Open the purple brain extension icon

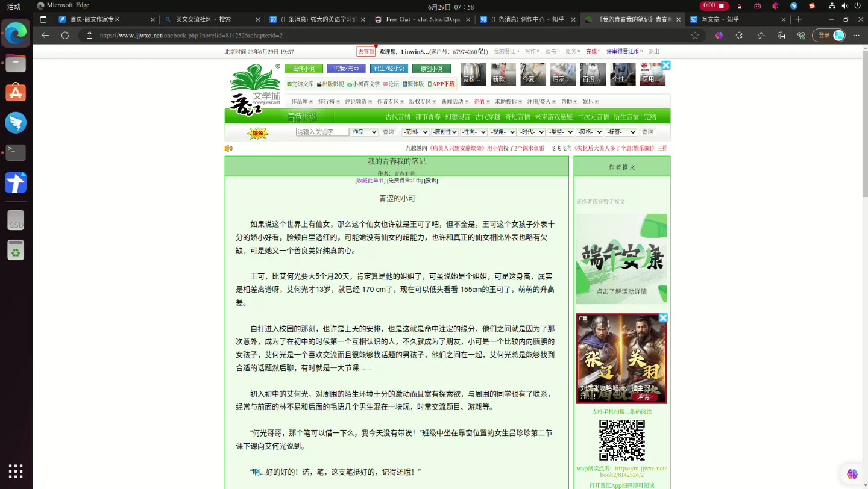tap(719, 35)
